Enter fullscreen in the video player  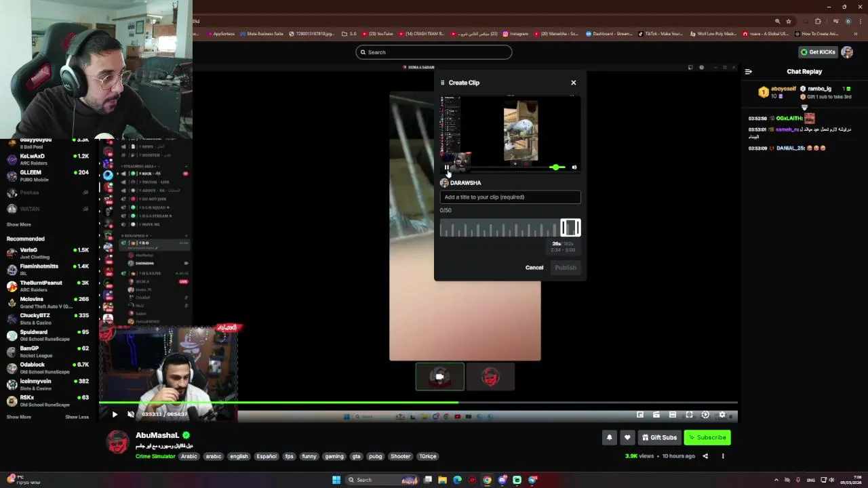click(x=689, y=415)
